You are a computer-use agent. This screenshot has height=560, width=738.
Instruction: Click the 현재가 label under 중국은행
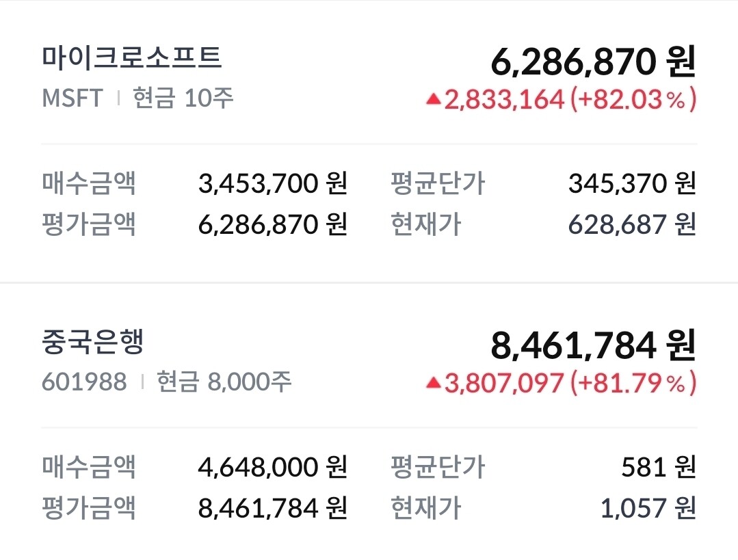point(425,508)
